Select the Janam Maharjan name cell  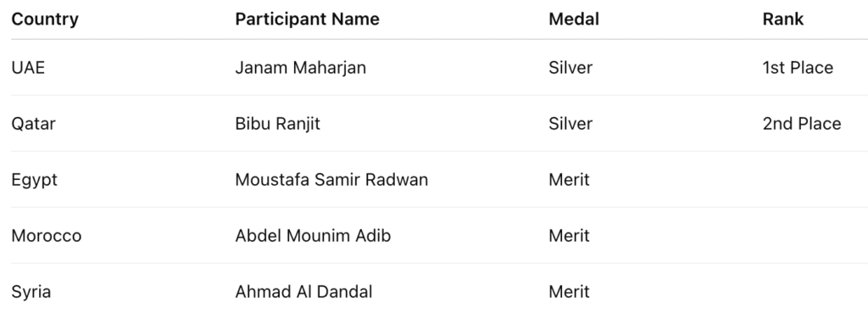coord(301,68)
